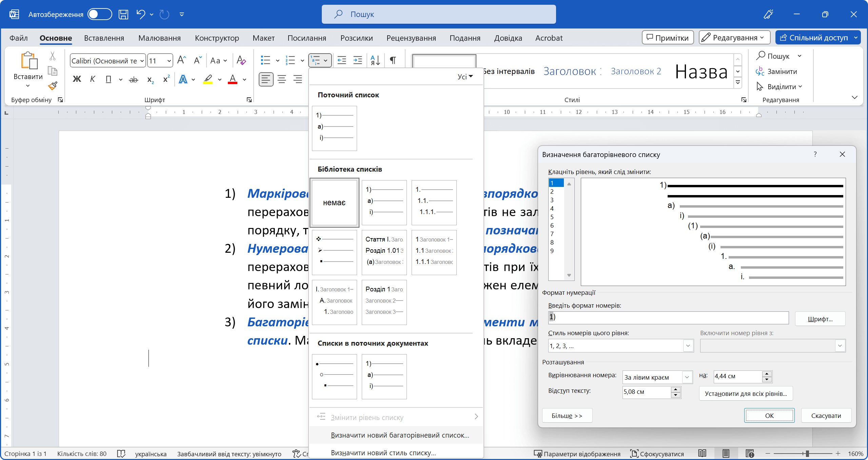Click the Format Painter brush icon
The height and width of the screenshot is (460, 868).
(53, 86)
